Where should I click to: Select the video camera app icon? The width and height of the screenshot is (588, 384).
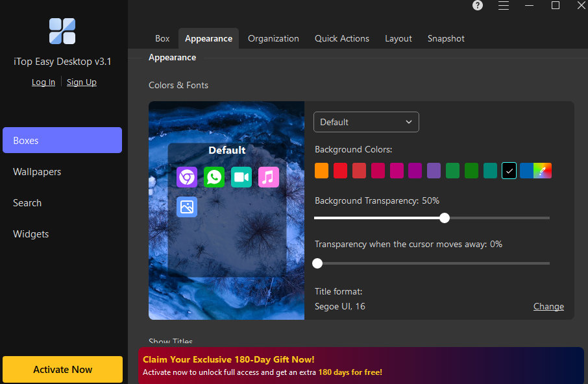(x=241, y=177)
